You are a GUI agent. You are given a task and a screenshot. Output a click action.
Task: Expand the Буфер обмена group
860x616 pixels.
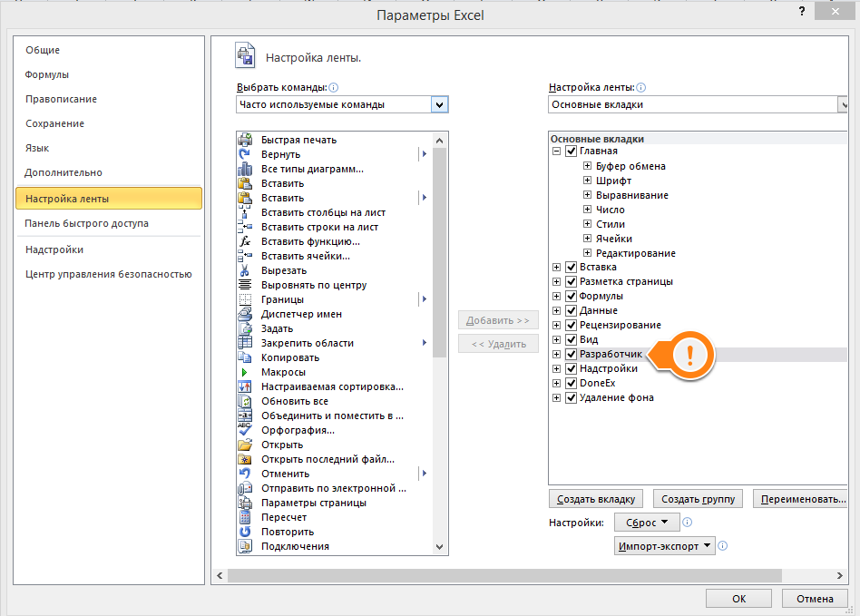tap(587, 166)
